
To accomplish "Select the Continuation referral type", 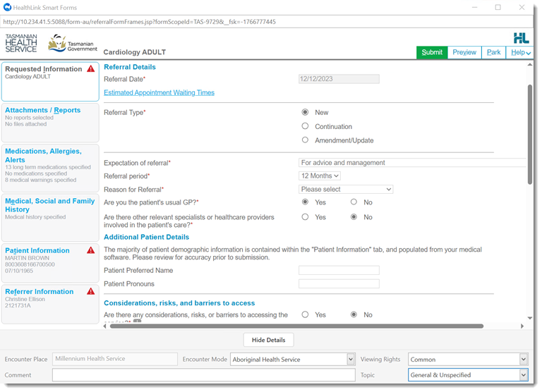I will (305, 126).
